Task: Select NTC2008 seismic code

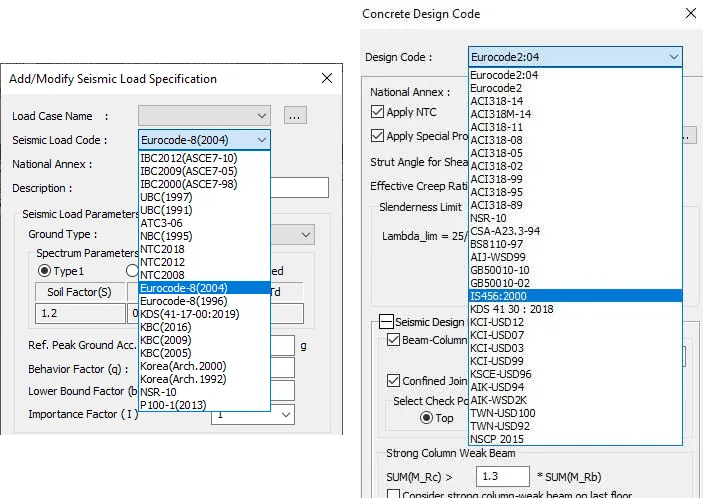Action: coord(204,275)
